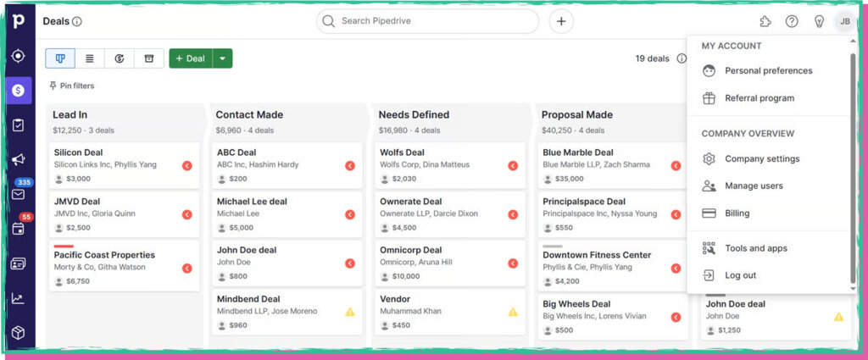This screenshot has width=868, height=360.
Task: Open the Downtown Fitness Center card
Action: pyautogui.click(x=614, y=265)
